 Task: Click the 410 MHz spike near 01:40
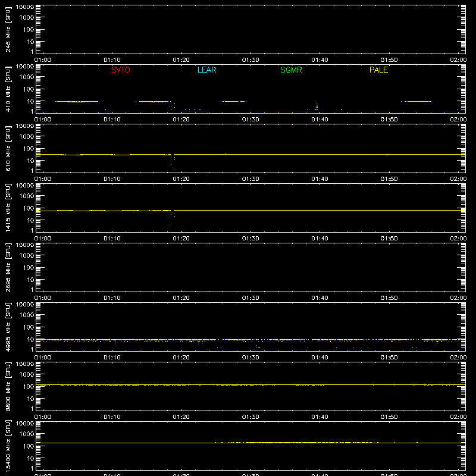pyautogui.click(x=317, y=107)
